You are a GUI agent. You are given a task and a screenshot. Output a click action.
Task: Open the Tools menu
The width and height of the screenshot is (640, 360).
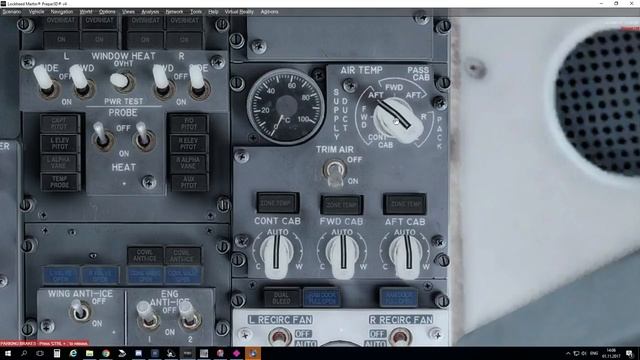pyautogui.click(x=196, y=12)
